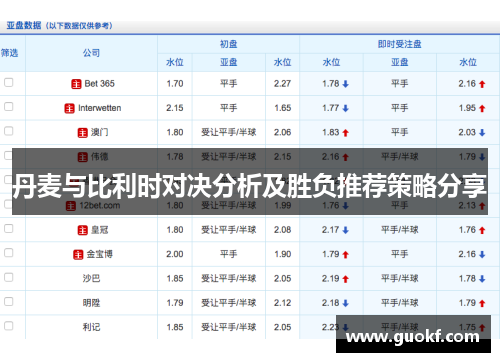500x362 pixels.
Task: Click red up arrow after 2.16 in Bet 365 row
Action: (x=482, y=84)
